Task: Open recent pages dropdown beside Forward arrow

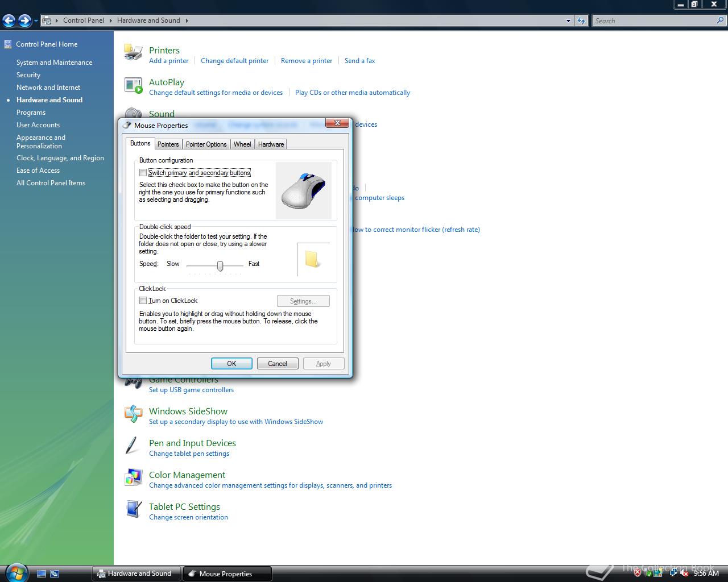Action: coord(36,21)
